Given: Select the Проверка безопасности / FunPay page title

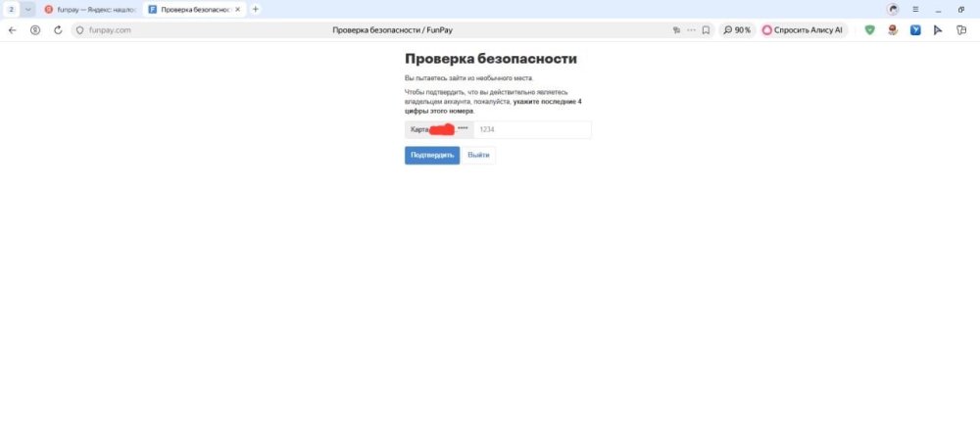Looking at the screenshot, I should coord(392,30).
